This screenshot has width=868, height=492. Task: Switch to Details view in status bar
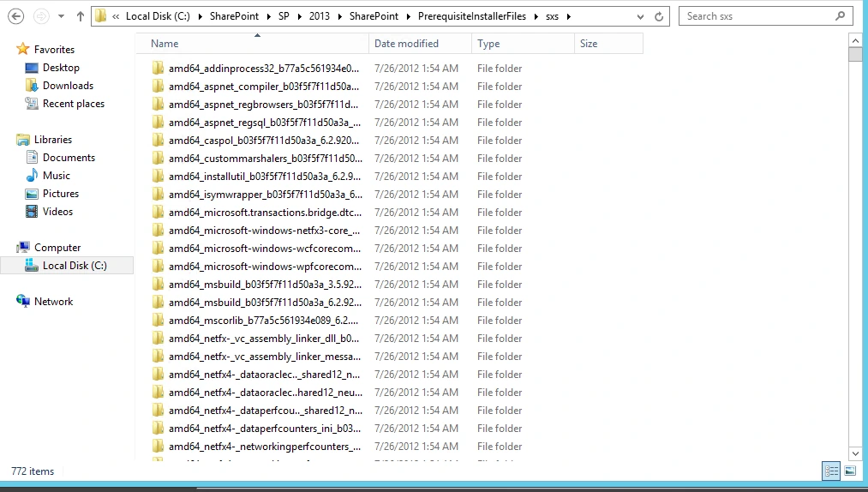[x=831, y=471]
